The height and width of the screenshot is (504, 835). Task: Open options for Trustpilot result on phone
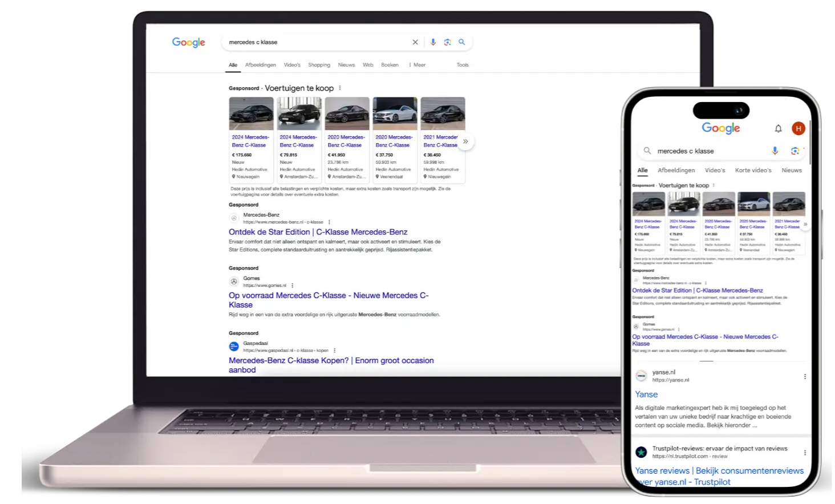(805, 453)
